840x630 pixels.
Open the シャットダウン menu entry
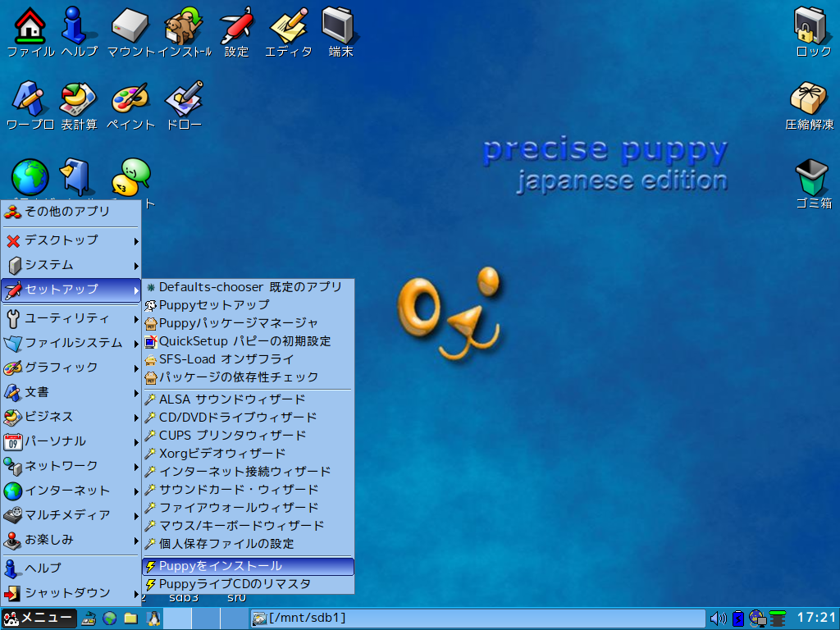[71, 593]
